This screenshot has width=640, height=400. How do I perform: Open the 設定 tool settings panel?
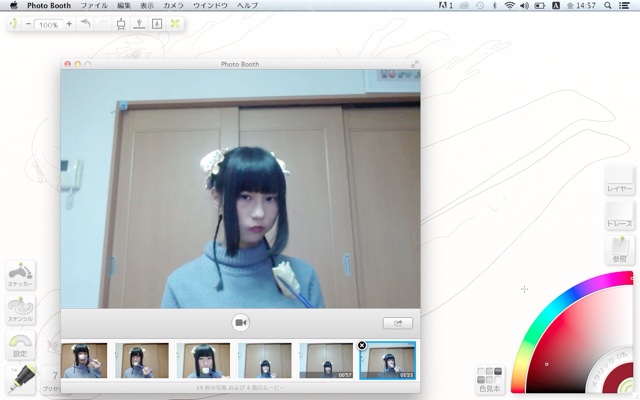pyautogui.click(x=20, y=345)
